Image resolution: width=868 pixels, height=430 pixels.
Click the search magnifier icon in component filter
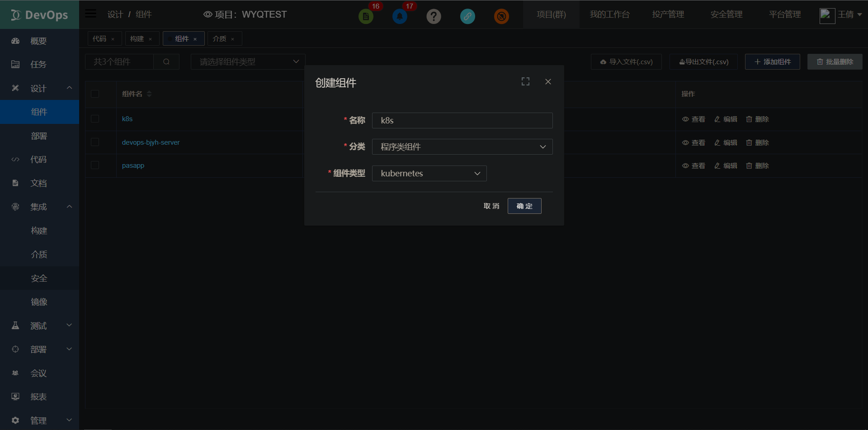click(166, 62)
